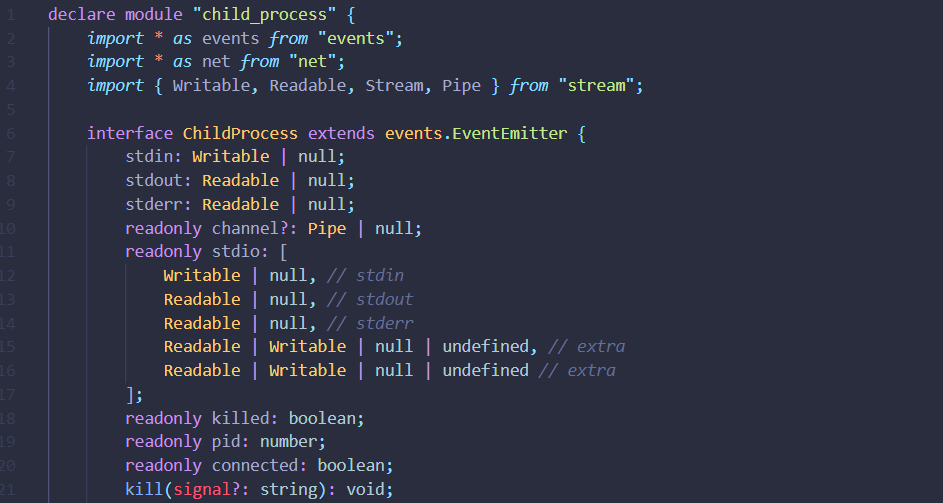The image size is (943, 503).
Task: Place cursor on the pid property
Action: point(230,441)
